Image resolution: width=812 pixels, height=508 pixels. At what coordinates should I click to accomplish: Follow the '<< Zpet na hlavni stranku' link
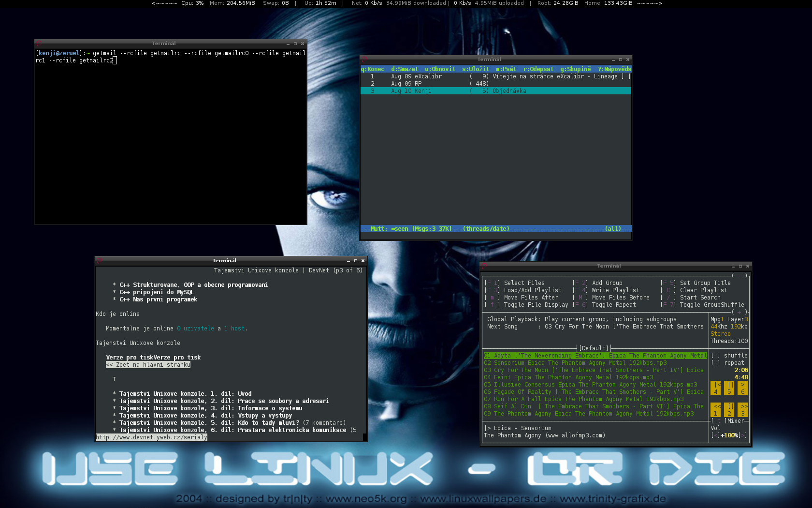click(x=148, y=365)
